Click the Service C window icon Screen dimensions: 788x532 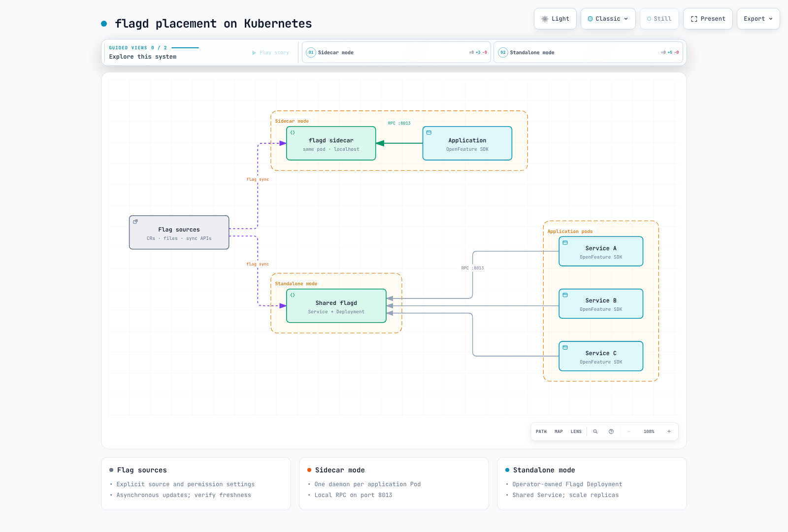565,347
